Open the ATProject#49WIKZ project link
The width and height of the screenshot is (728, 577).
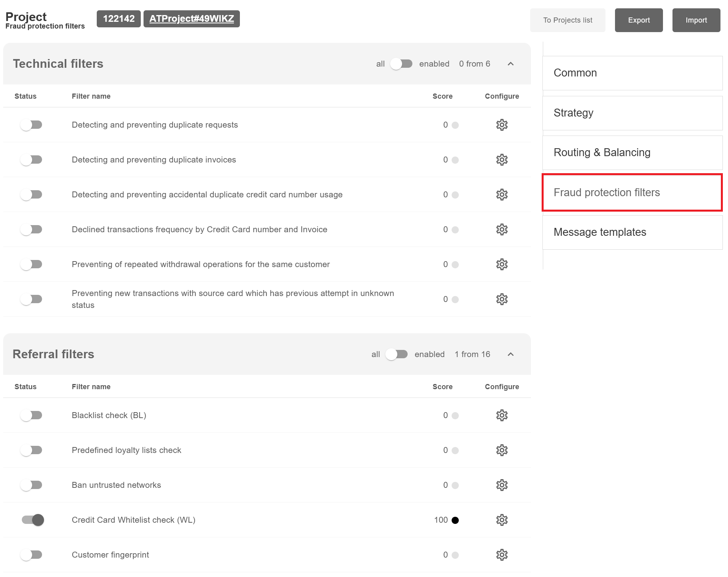192,19
